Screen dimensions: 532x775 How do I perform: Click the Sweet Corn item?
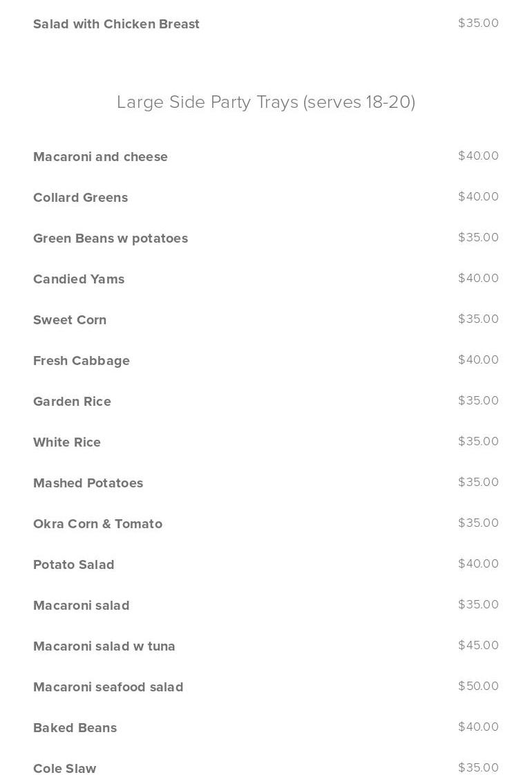70,320
